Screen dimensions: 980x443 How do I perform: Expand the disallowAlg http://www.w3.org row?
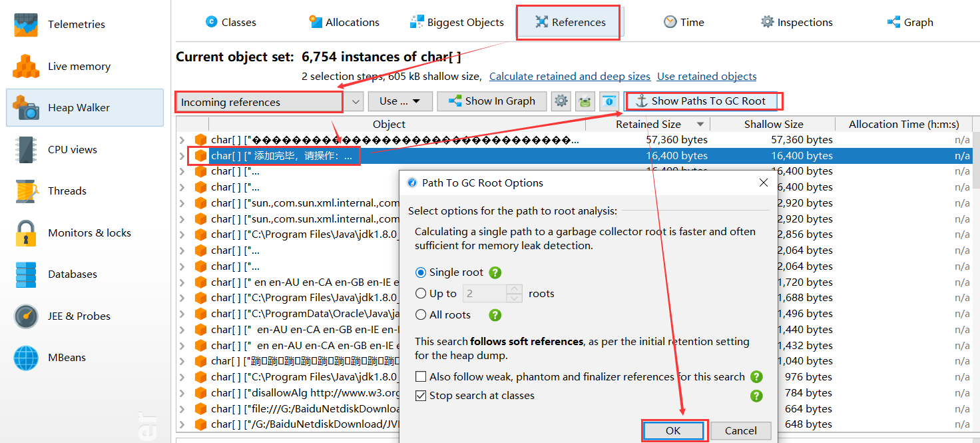[x=182, y=393]
